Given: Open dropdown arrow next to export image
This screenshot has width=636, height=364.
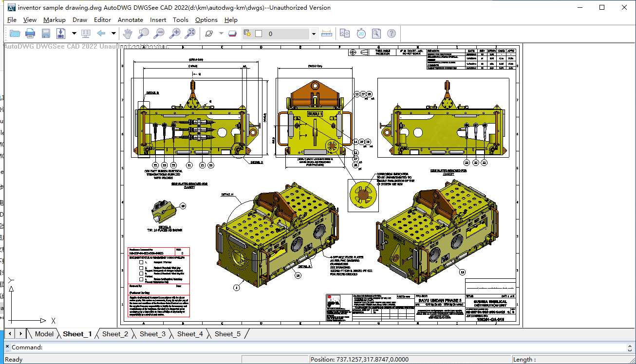Looking at the screenshot, I should click(74, 34).
